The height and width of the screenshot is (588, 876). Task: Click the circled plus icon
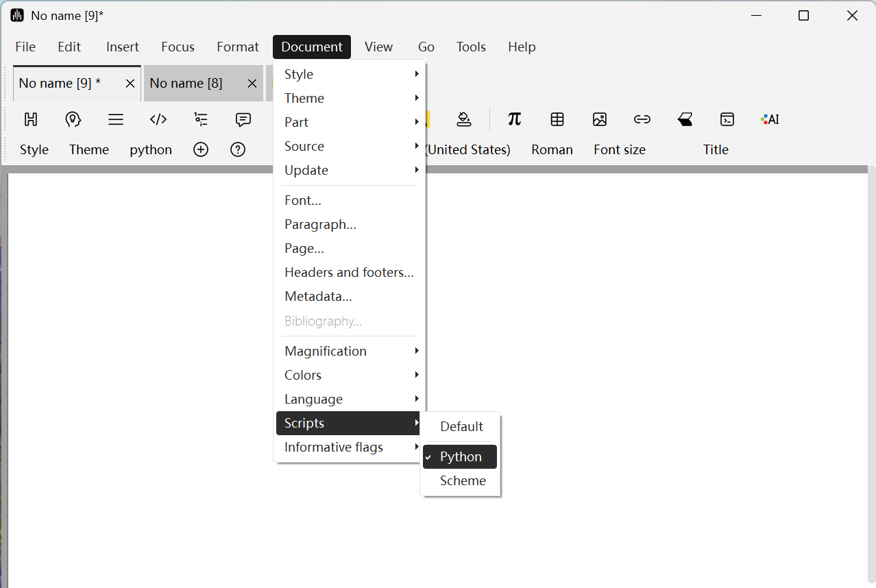coord(201,149)
